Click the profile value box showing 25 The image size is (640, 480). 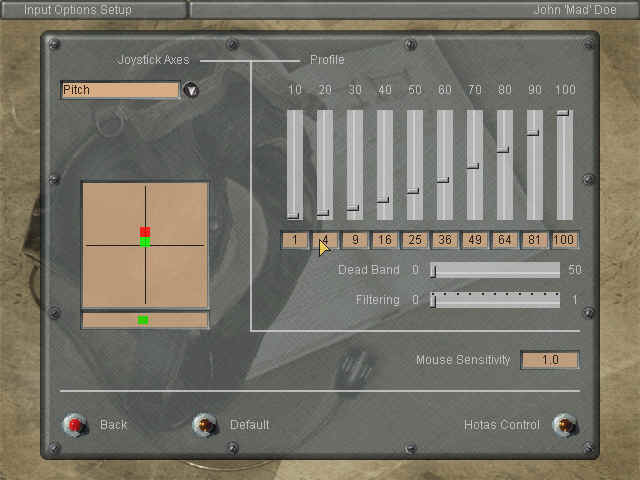tap(414, 240)
